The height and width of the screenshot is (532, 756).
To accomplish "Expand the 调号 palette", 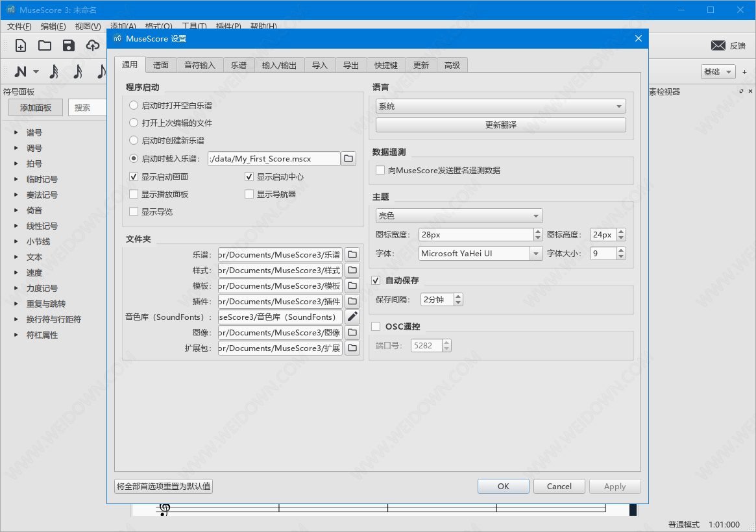I will tap(16, 148).
